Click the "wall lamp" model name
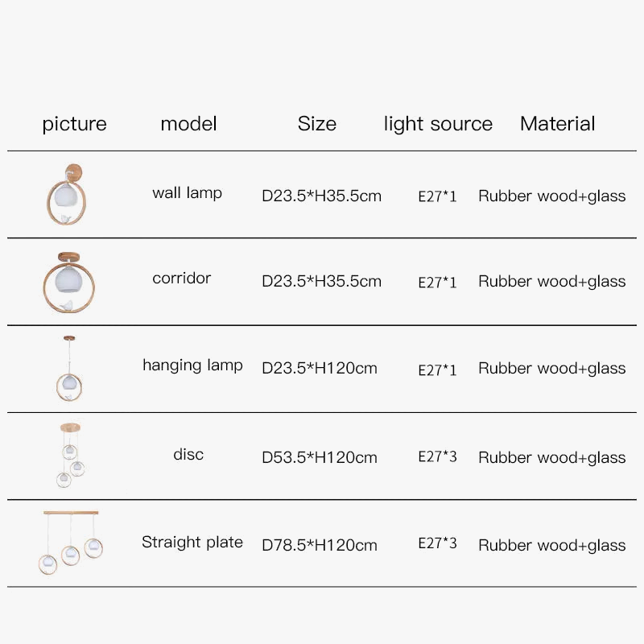 coord(187,193)
